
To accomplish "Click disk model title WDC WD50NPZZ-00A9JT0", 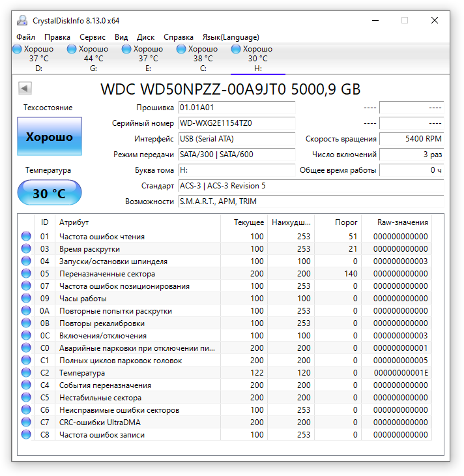I will click(x=194, y=89).
